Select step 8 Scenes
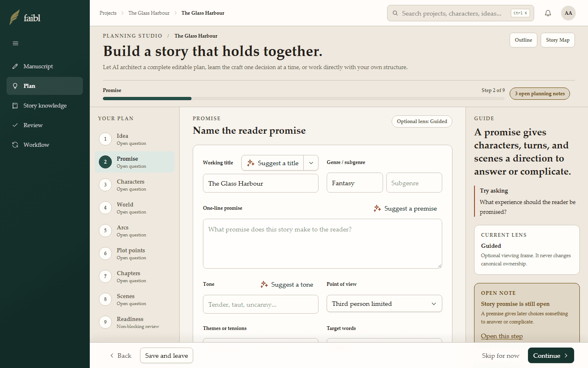 click(x=134, y=299)
